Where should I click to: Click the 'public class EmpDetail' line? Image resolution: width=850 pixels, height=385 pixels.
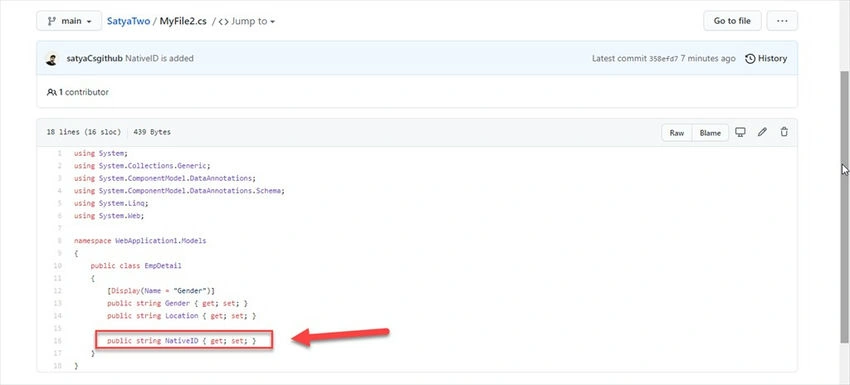point(136,266)
